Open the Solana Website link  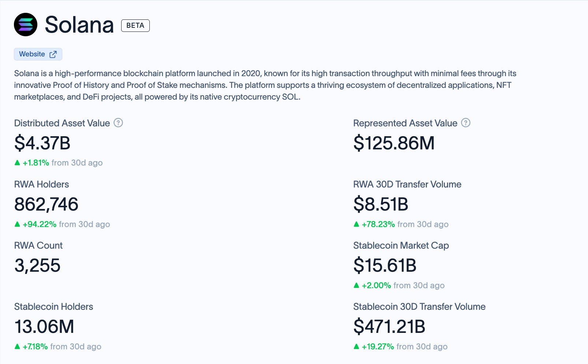pos(38,54)
